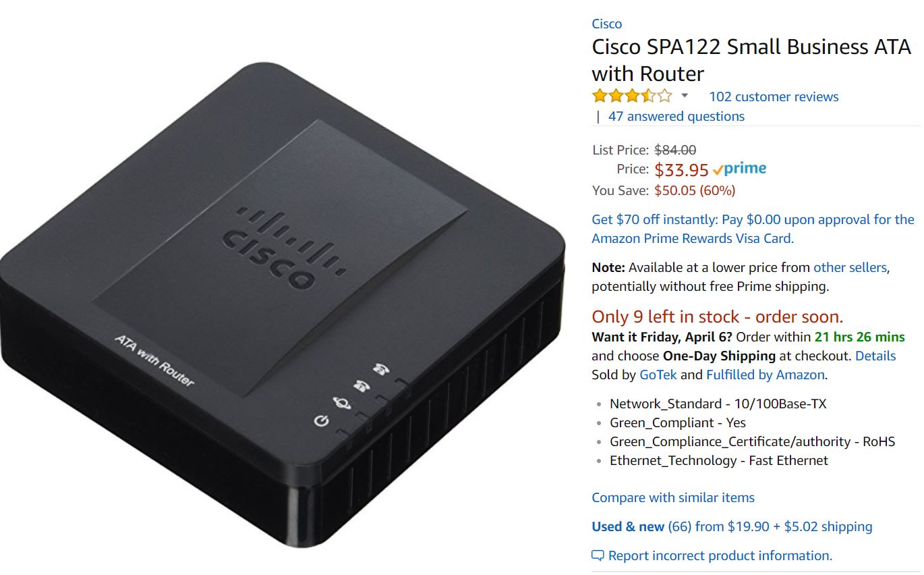Click the $33.95 price text
The width and height of the screenshot is (924, 575).
[681, 169]
